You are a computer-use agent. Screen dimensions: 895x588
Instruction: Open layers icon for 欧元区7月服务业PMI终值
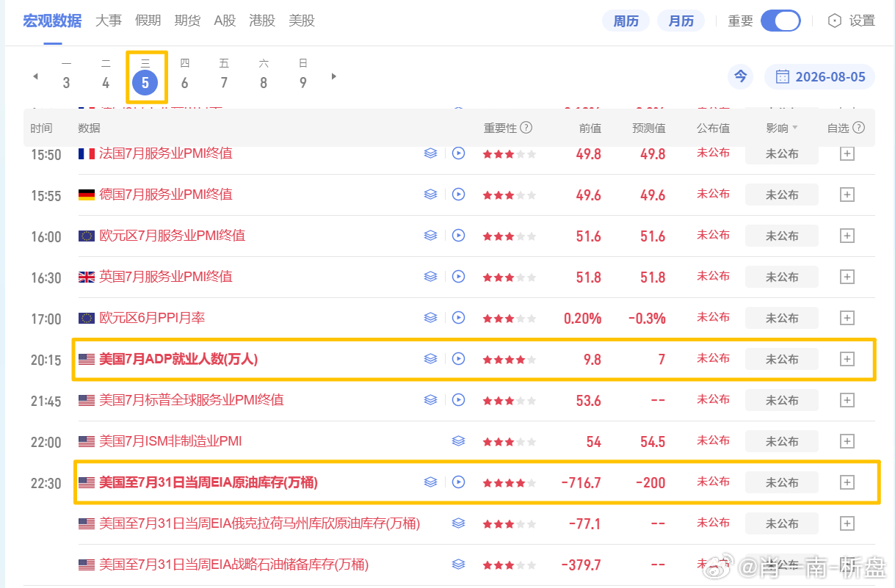(x=430, y=236)
